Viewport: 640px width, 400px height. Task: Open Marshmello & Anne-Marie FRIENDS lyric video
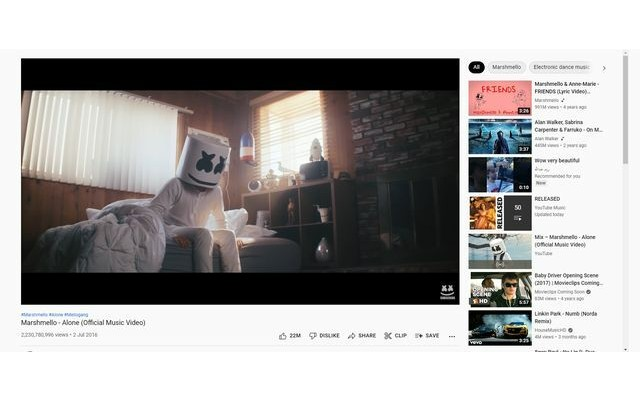point(500,98)
